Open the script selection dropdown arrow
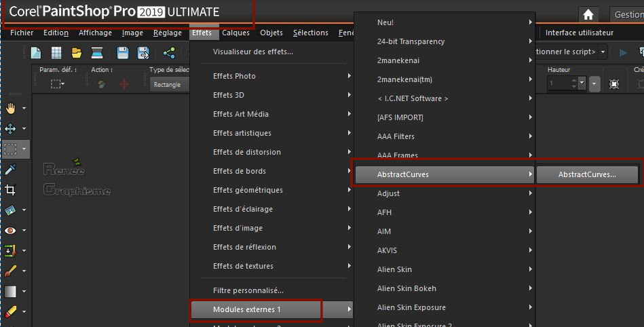The height and width of the screenshot is (327, 644). [x=603, y=52]
